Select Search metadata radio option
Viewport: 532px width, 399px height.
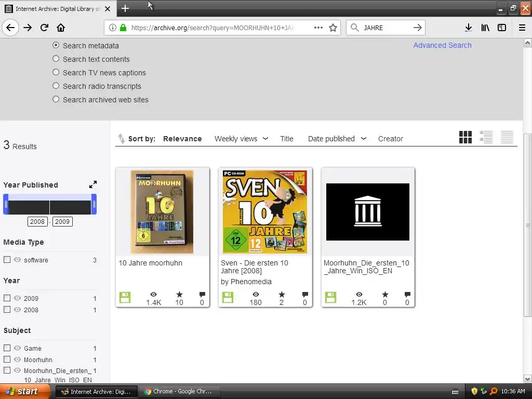(56, 45)
